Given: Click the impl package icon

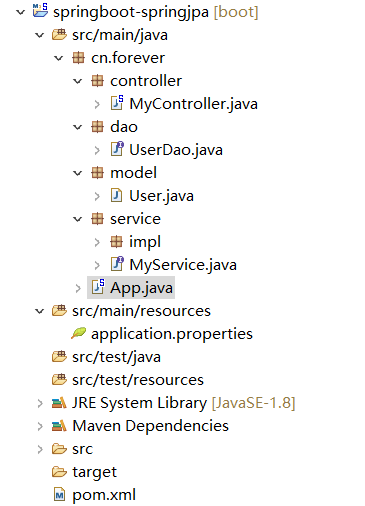Looking at the screenshot, I should [116, 242].
